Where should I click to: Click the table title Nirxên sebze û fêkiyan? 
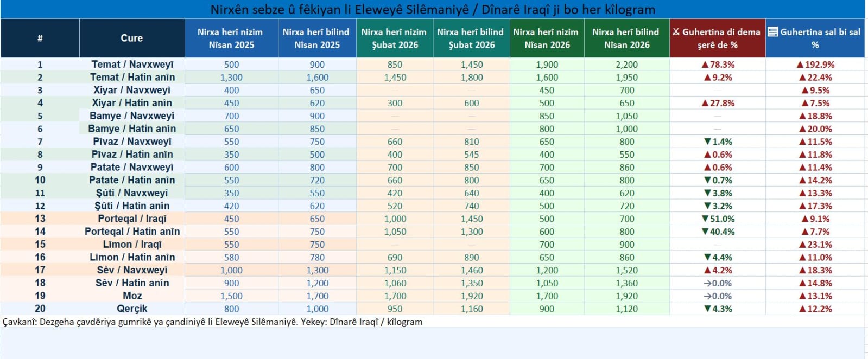tap(432, 10)
